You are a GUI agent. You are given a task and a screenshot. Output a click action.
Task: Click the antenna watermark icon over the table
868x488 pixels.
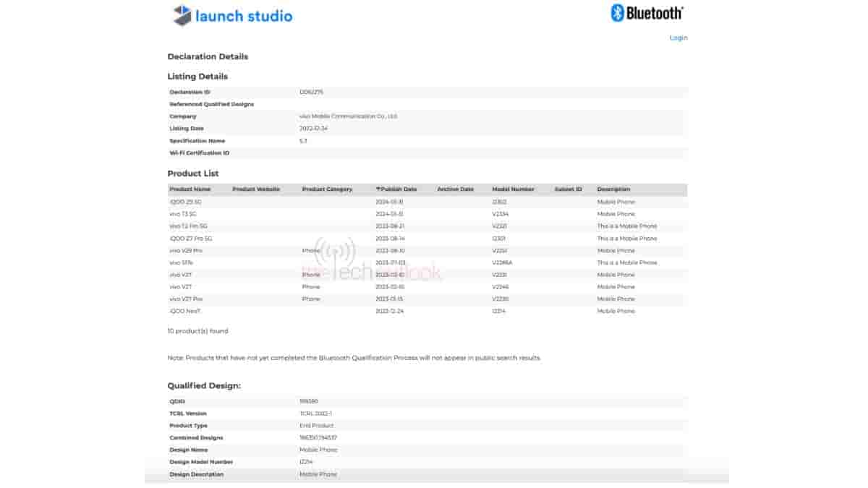tap(334, 254)
